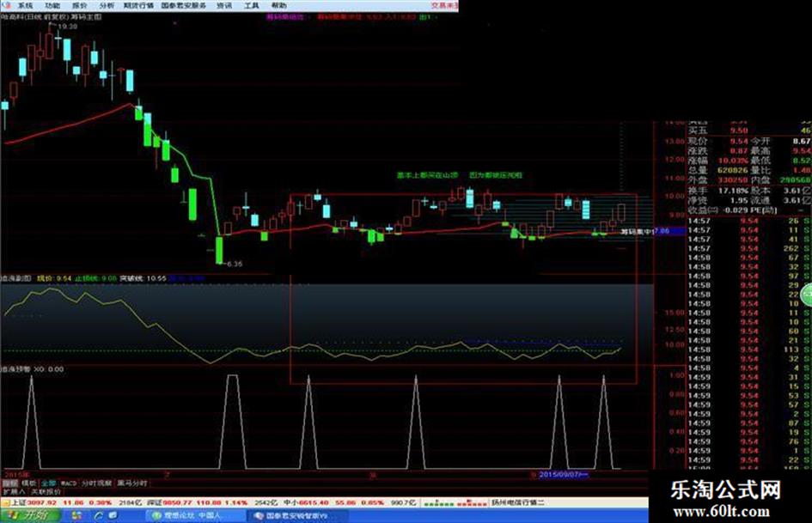812x523 pixels.
Task: Click the 外盘 value in quote panel
Action: (732, 180)
